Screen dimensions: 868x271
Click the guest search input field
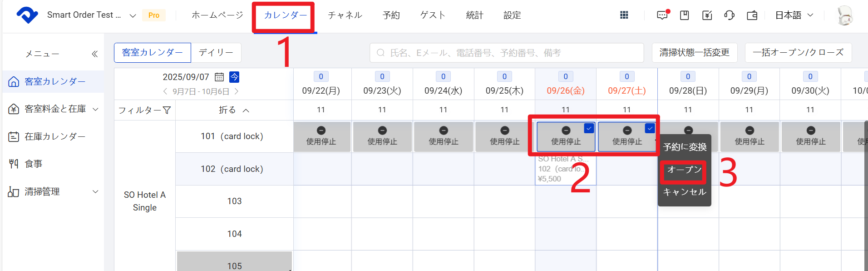[507, 53]
